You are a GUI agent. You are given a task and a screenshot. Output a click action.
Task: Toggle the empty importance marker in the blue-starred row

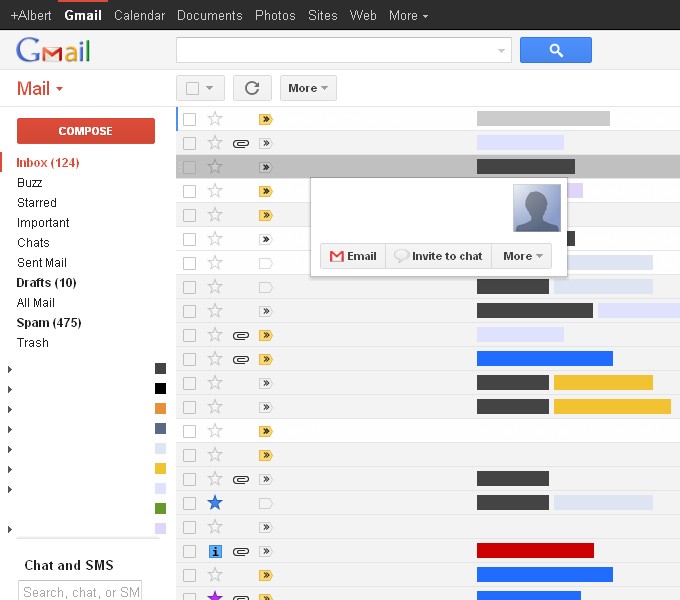tap(265, 503)
